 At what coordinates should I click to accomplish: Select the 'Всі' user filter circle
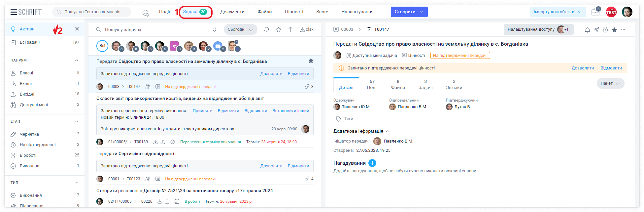click(x=102, y=46)
